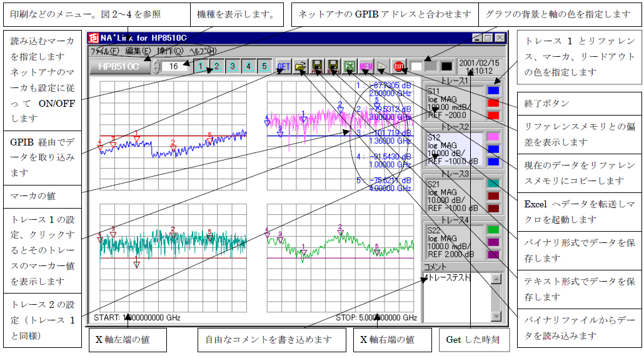This screenshot has width=644, height=356.
Task: Click the pink trace color swatch of トレース2
Action: (494, 137)
